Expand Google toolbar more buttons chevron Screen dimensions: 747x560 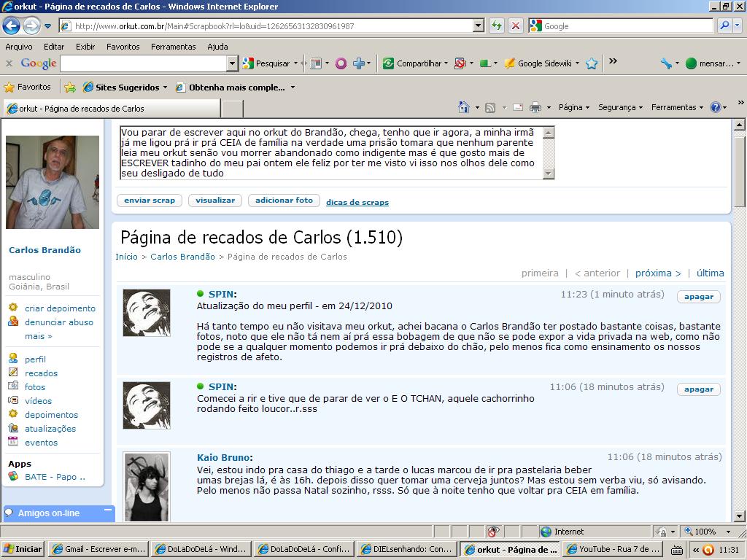[x=613, y=61]
